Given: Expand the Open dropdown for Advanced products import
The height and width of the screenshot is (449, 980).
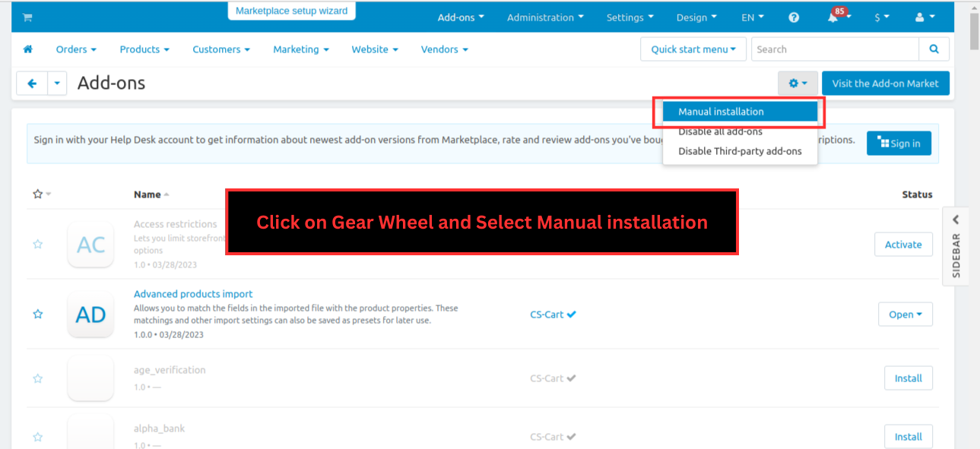Looking at the screenshot, I should (x=905, y=315).
